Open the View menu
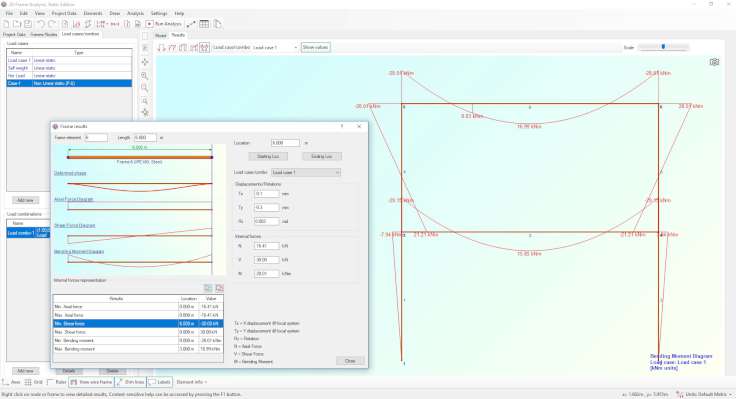This screenshot has height=399, width=736. [40, 14]
